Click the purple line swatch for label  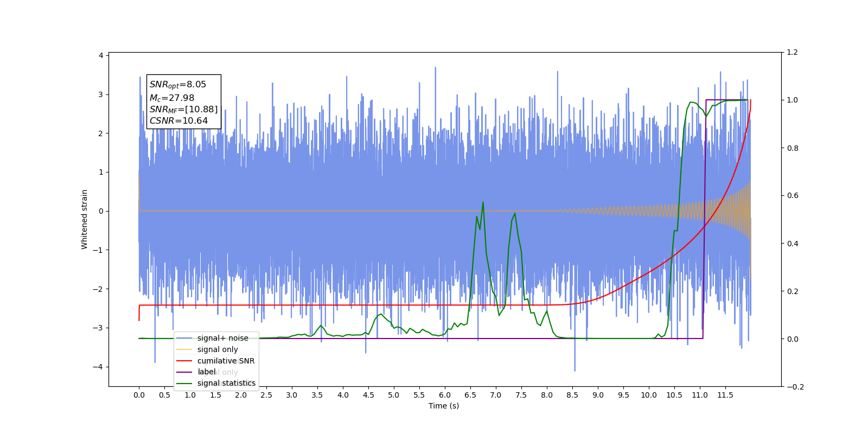pyautogui.click(x=184, y=372)
